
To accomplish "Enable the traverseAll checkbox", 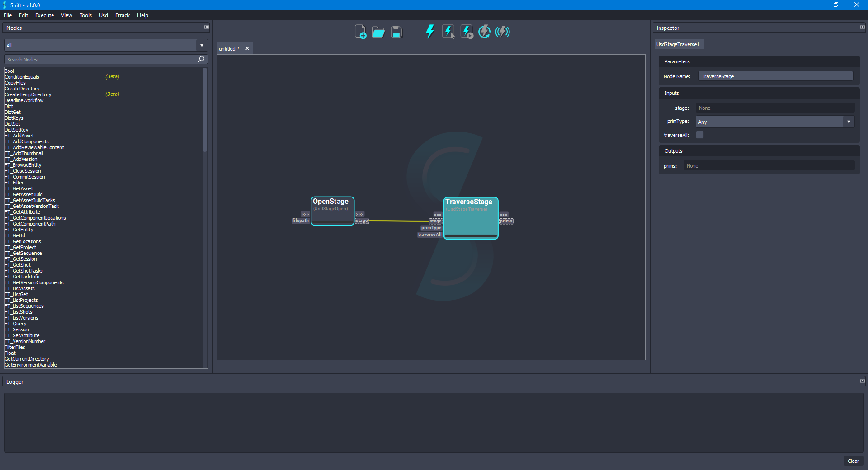I will [700, 135].
